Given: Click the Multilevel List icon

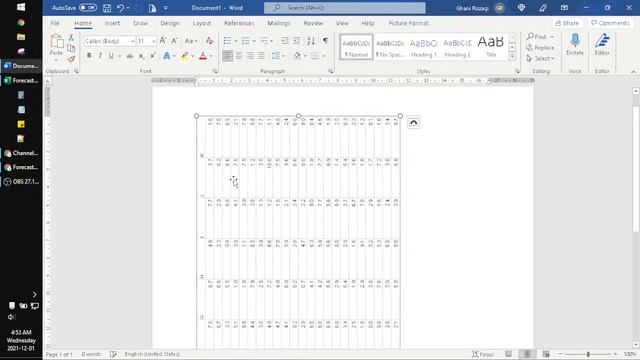Looking at the screenshot, I should click(264, 41).
